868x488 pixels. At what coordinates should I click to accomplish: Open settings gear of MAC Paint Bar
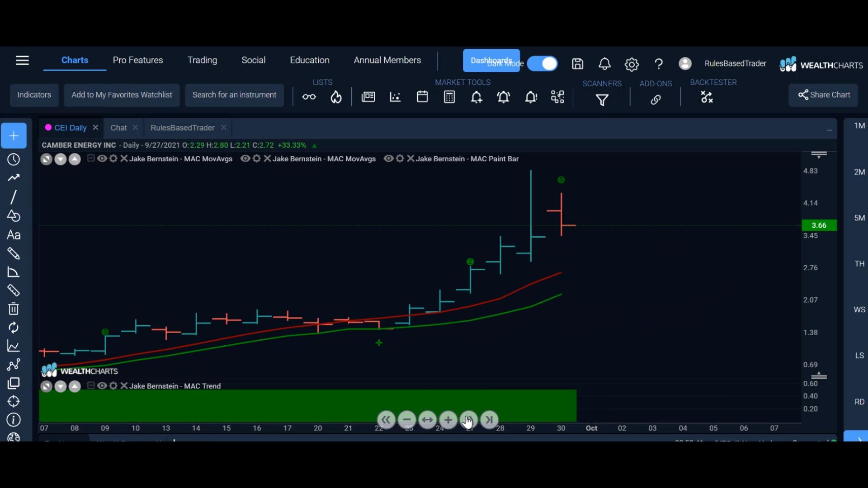[400, 159]
